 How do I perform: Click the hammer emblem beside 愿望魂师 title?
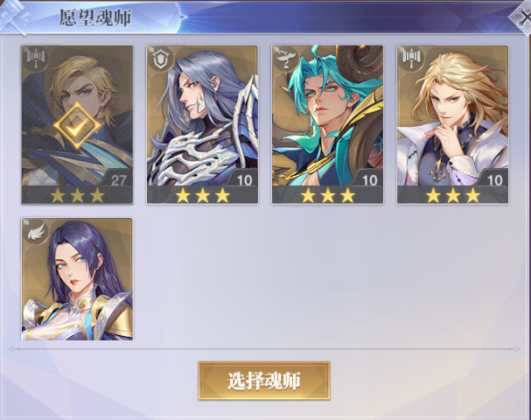(x=15, y=17)
